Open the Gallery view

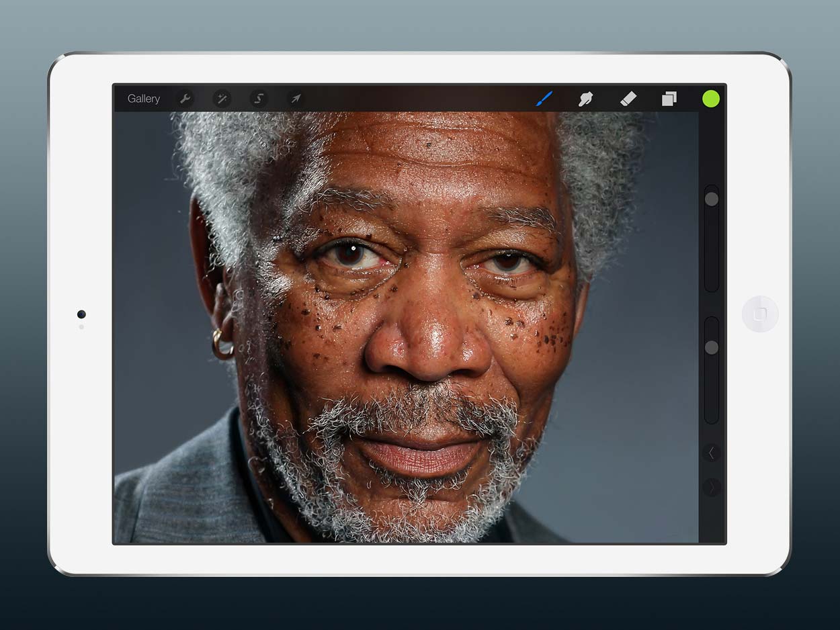(143, 99)
